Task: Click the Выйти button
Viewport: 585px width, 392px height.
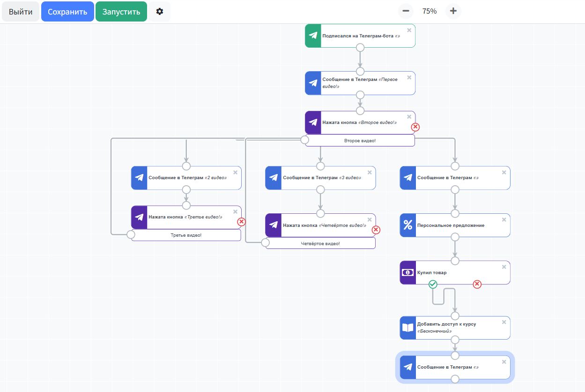Action: click(x=21, y=12)
